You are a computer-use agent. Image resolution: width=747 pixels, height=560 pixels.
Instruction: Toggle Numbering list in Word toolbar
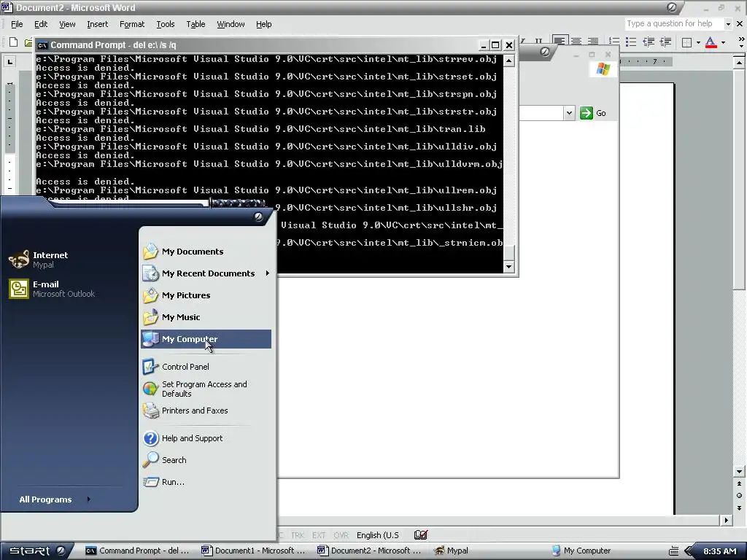point(614,42)
